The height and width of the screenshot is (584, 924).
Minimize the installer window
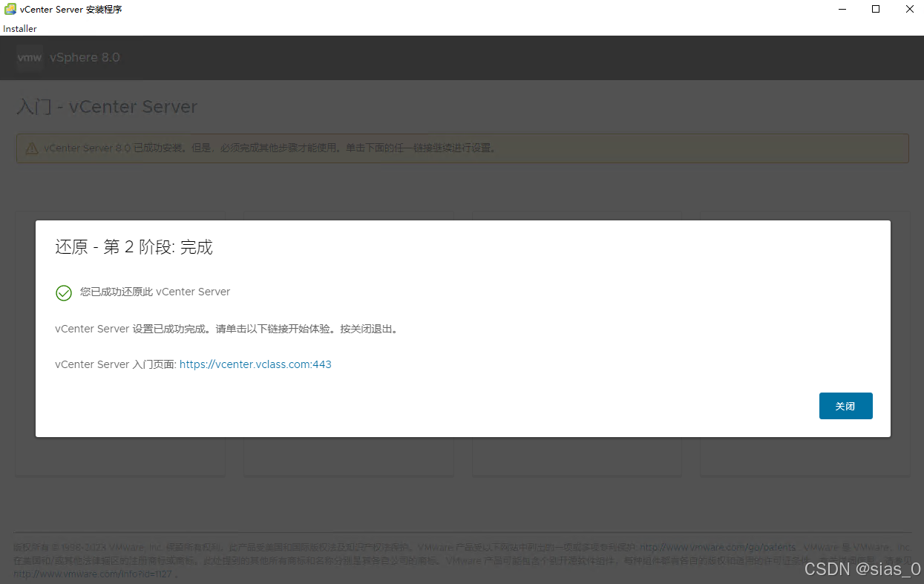[x=842, y=10]
